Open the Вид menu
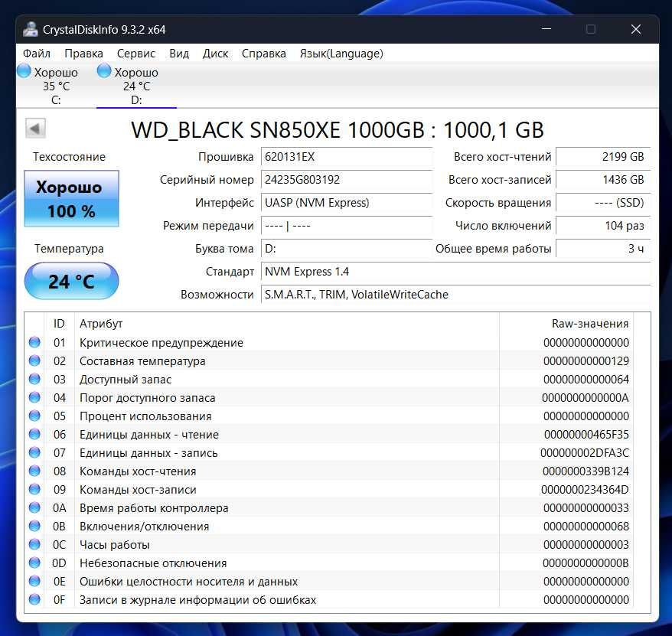Viewport: 672px width, 636px height. pyautogui.click(x=179, y=54)
